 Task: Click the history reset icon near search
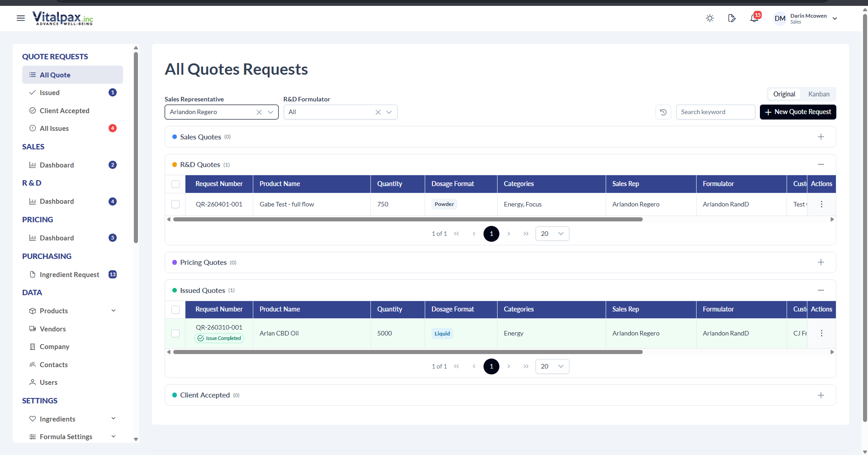(x=663, y=112)
